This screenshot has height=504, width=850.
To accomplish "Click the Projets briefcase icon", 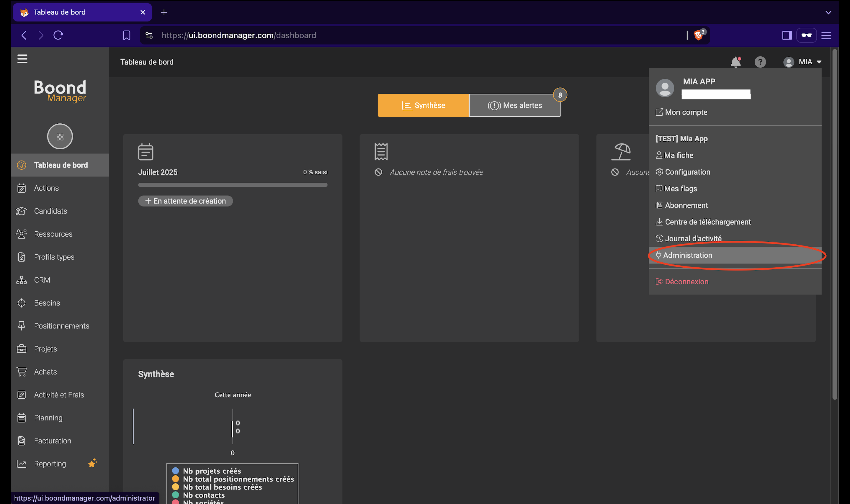I will pyautogui.click(x=21, y=349).
